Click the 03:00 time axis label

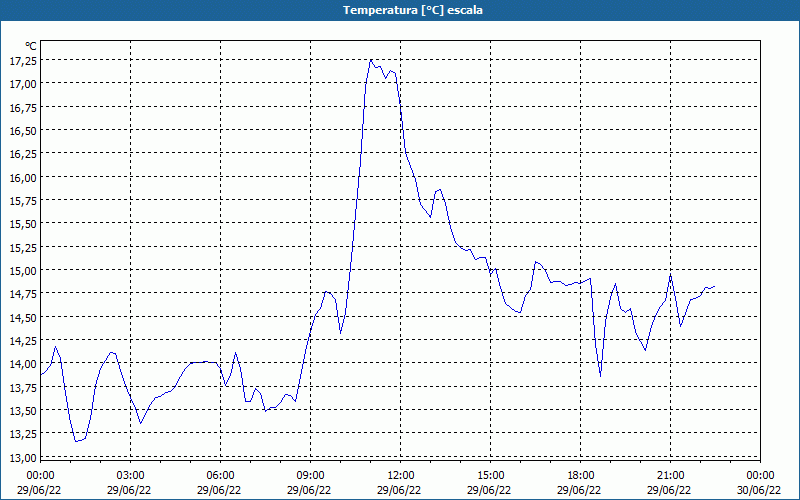(131, 476)
